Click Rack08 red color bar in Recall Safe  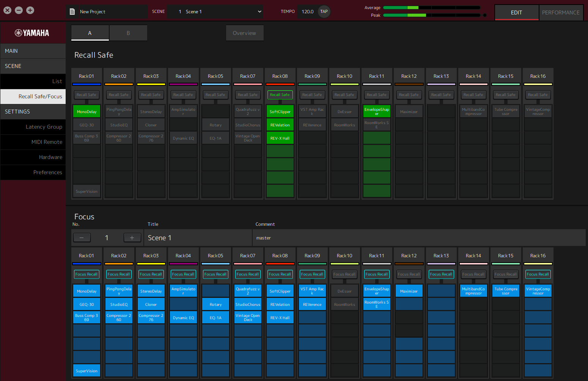click(280, 84)
